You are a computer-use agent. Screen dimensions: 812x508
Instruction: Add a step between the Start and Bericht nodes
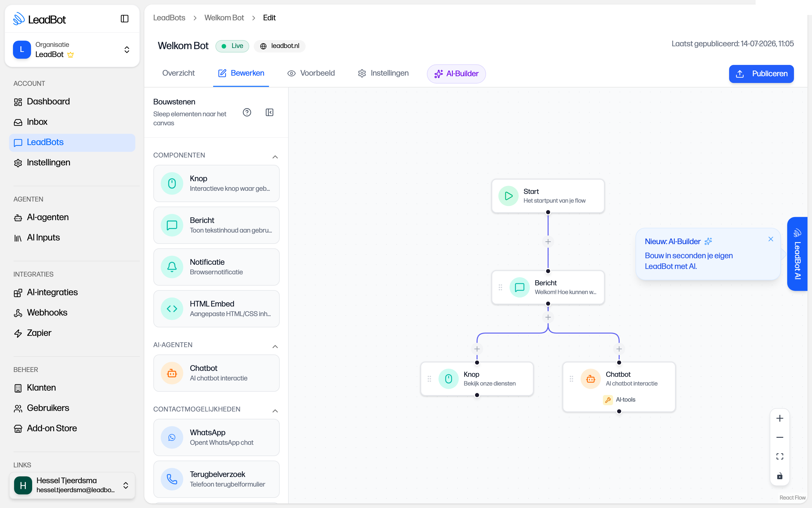tap(548, 242)
